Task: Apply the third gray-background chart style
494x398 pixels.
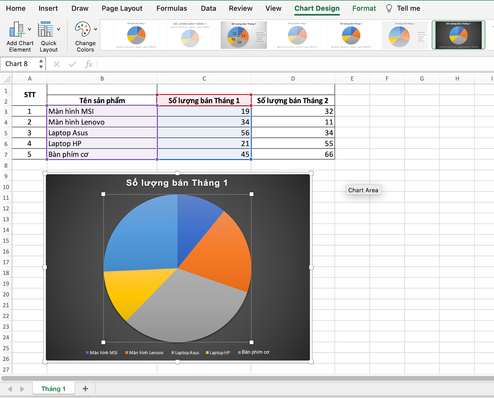Action: click(244, 35)
